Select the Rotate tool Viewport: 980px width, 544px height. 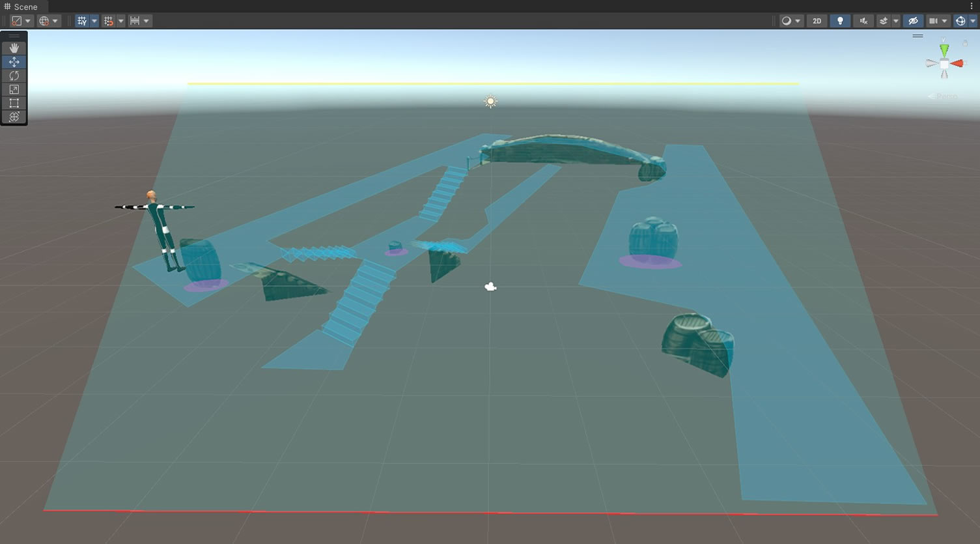[14, 76]
